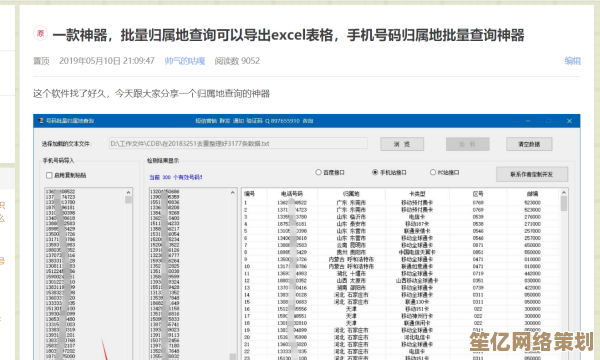
Task: Click up arrow of the valid numbers list scrollbar
Action: [x=233, y=193]
